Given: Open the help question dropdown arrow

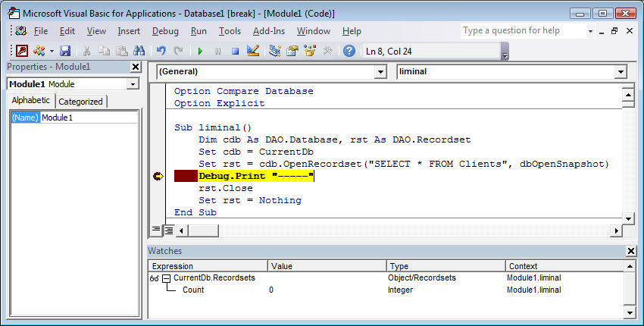Looking at the screenshot, I should pos(590,31).
